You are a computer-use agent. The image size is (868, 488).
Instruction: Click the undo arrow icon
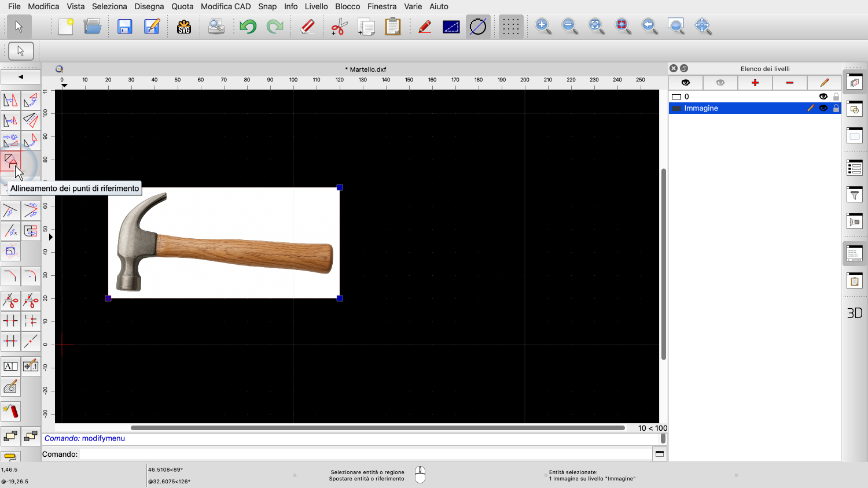click(248, 27)
